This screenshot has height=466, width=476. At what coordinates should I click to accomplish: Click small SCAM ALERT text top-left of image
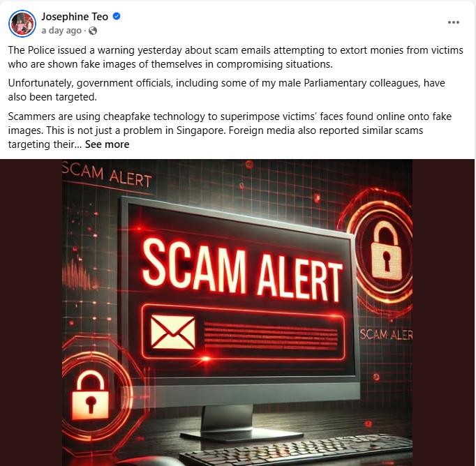(x=107, y=176)
